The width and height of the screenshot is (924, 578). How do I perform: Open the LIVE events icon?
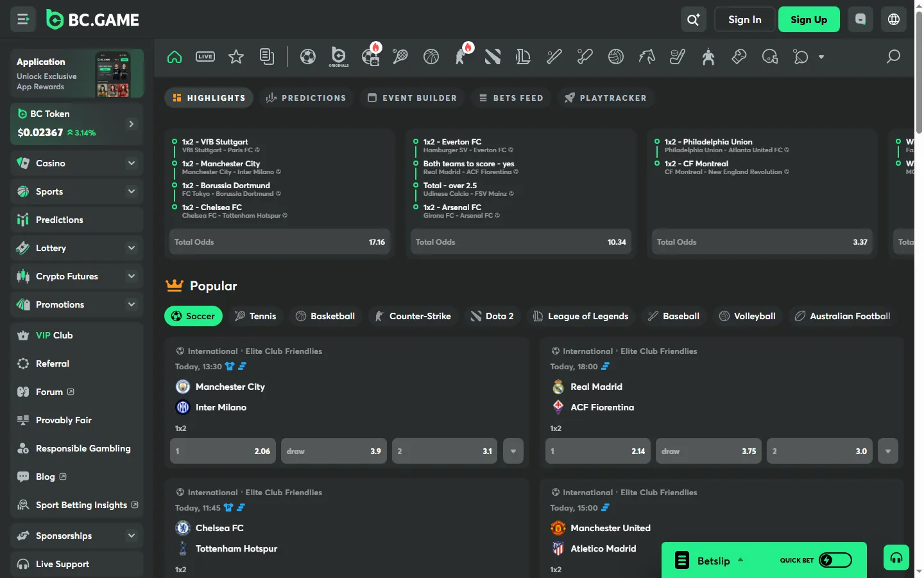pos(205,57)
